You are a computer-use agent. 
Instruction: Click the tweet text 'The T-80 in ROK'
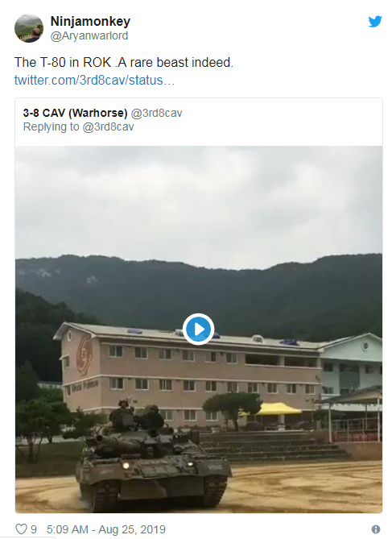[x=63, y=63]
